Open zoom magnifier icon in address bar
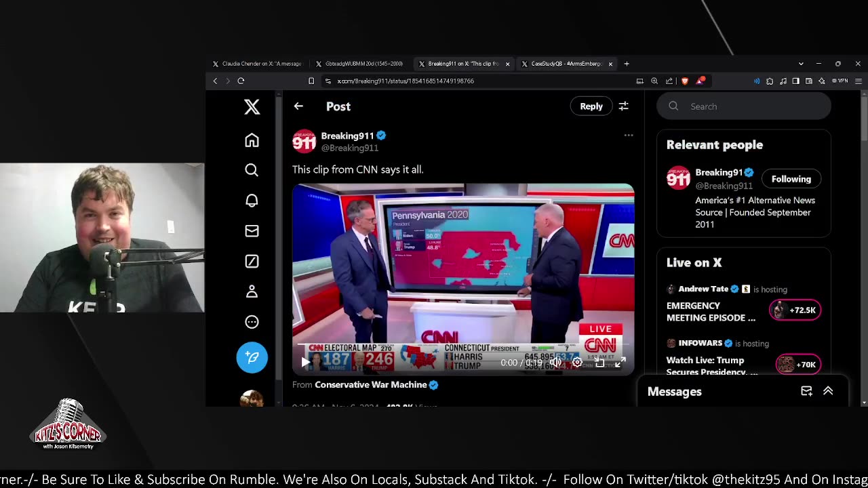This screenshot has width=868, height=488. 654,81
